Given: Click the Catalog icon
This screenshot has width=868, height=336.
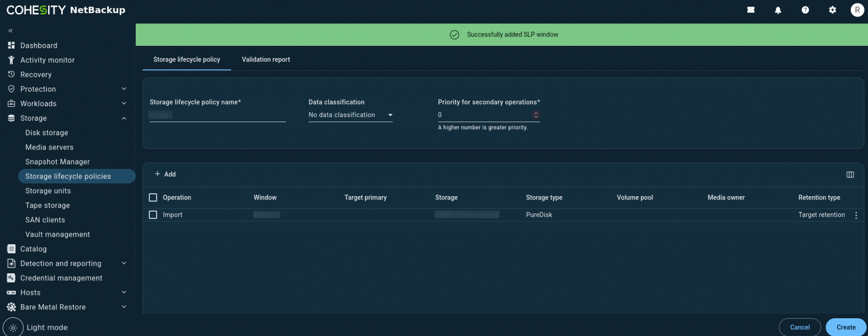Looking at the screenshot, I should 11,249.
